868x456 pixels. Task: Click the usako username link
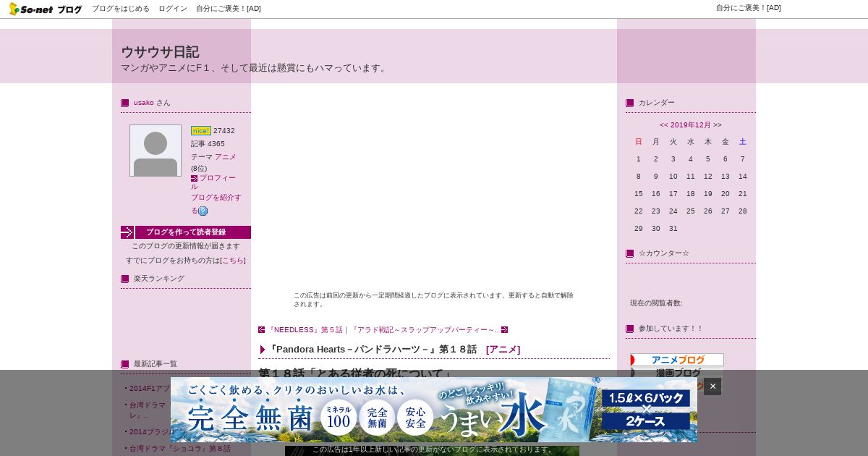tap(144, 103)
